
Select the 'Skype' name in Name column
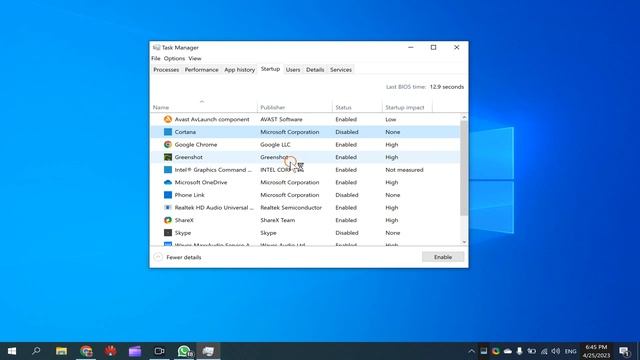183,233
